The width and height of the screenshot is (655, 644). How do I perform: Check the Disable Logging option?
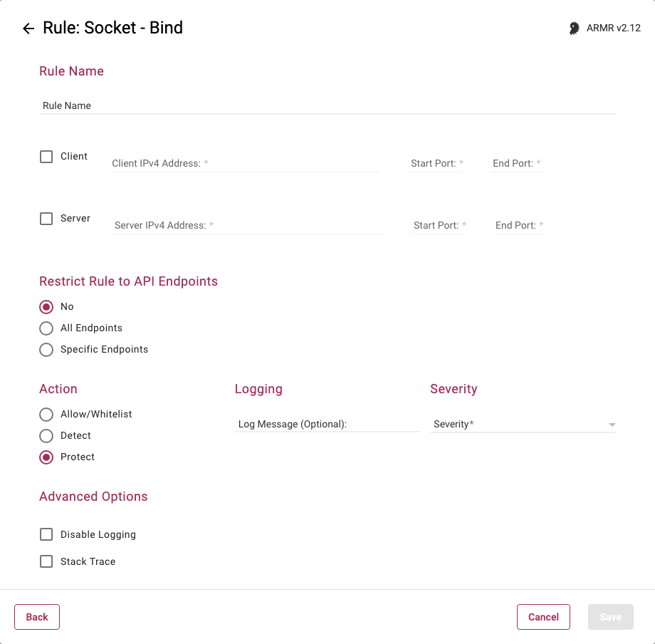click(46, 534)
